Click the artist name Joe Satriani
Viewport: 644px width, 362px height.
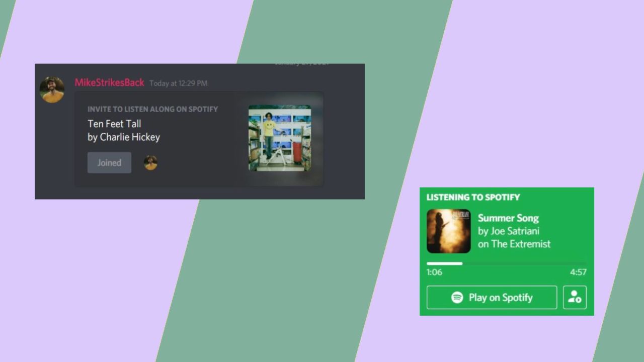point(515,231)
